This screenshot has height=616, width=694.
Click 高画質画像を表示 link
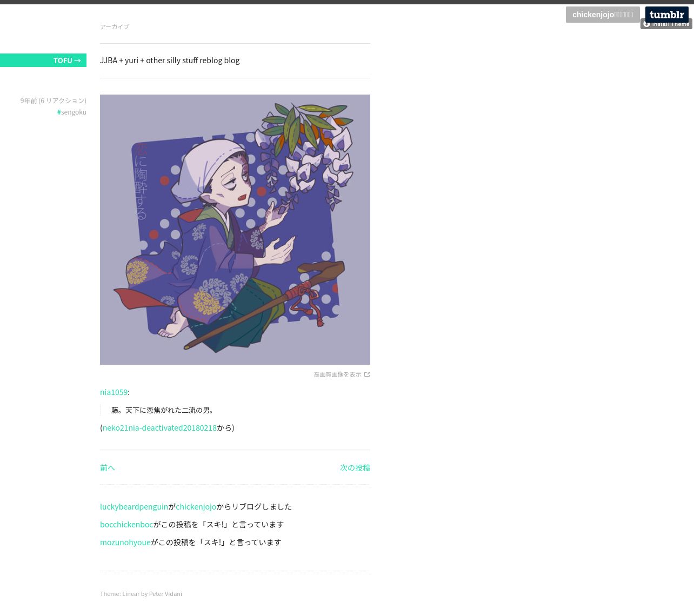[337, 374]
